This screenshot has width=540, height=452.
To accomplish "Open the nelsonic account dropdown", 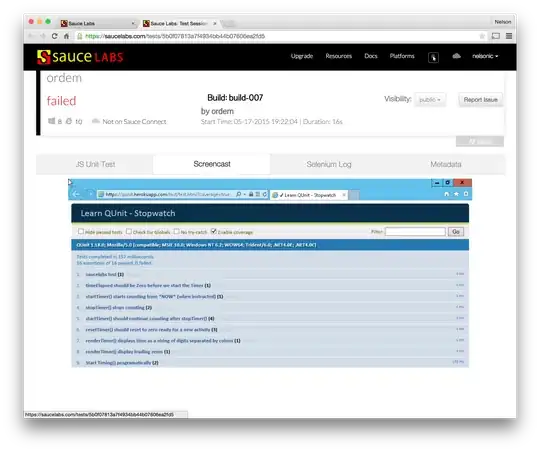I will coord(485,56).
